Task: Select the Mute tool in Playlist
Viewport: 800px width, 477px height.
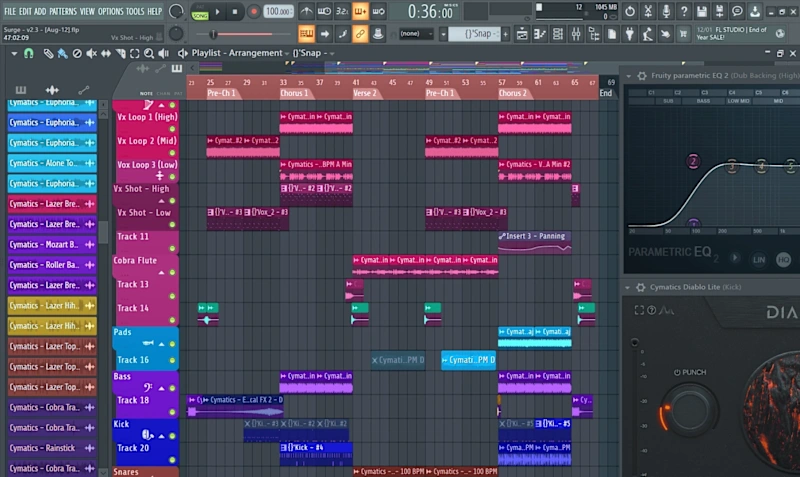Action: click(x=91, y=53)
